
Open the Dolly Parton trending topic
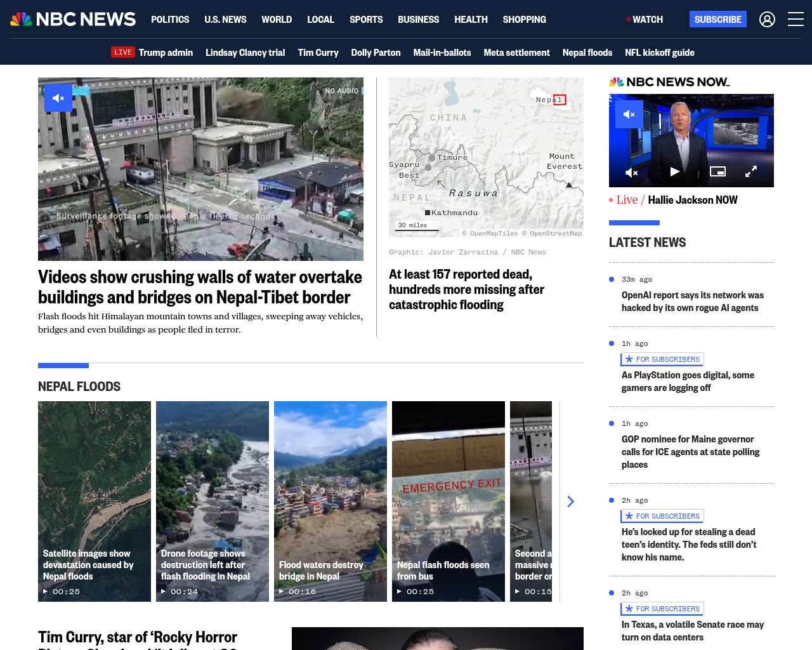tap(376, 53)
